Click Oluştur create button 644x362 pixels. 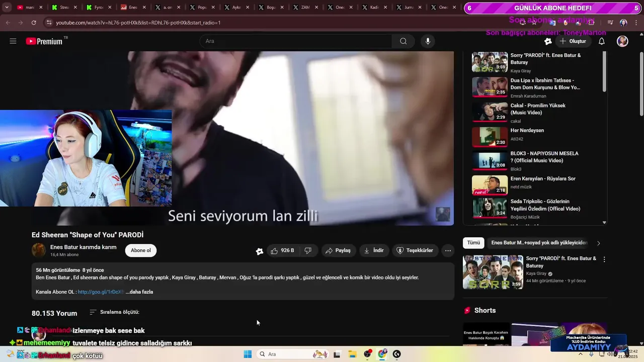tap(573, 41)
